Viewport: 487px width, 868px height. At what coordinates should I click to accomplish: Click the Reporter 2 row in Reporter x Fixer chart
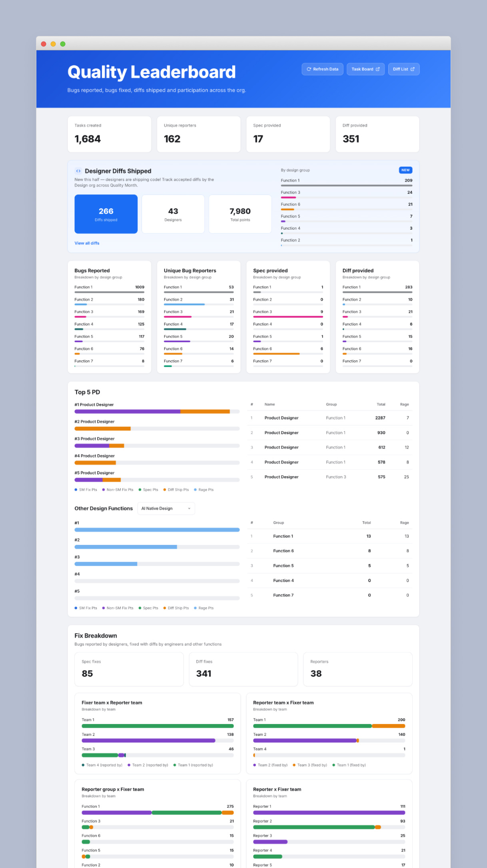[x=329, y=824]
